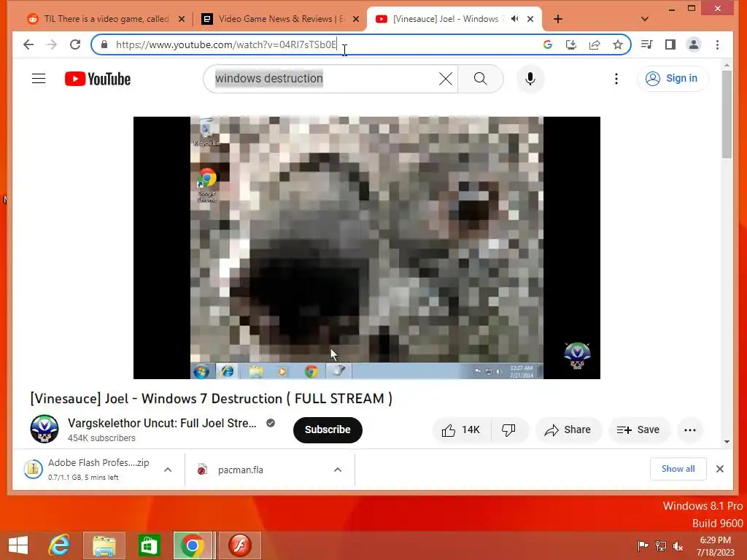Show all downloads
Screen dimensions: 747x560
(x=678, y=469)
